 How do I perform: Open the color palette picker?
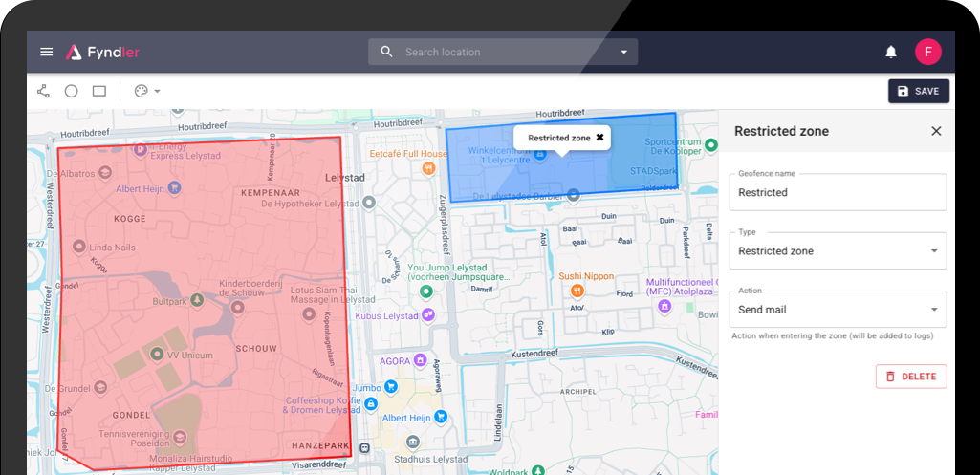coord(146,91)
